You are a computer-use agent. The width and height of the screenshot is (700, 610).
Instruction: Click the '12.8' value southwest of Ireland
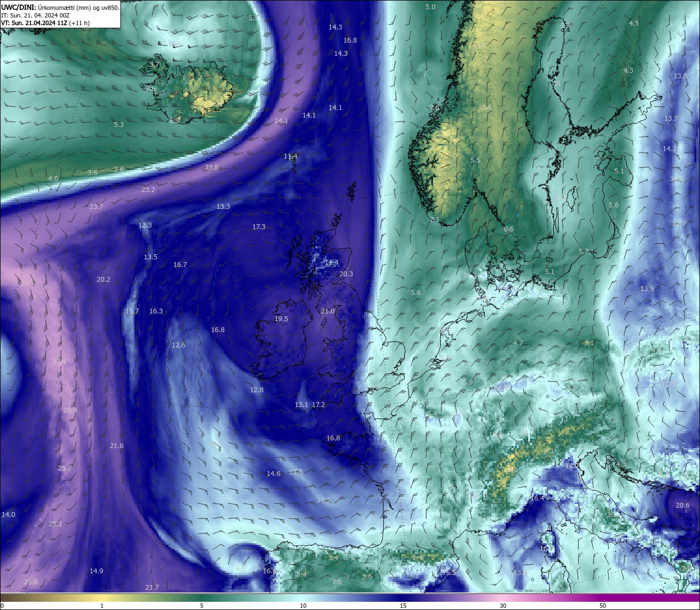click(x=256, y=390)
